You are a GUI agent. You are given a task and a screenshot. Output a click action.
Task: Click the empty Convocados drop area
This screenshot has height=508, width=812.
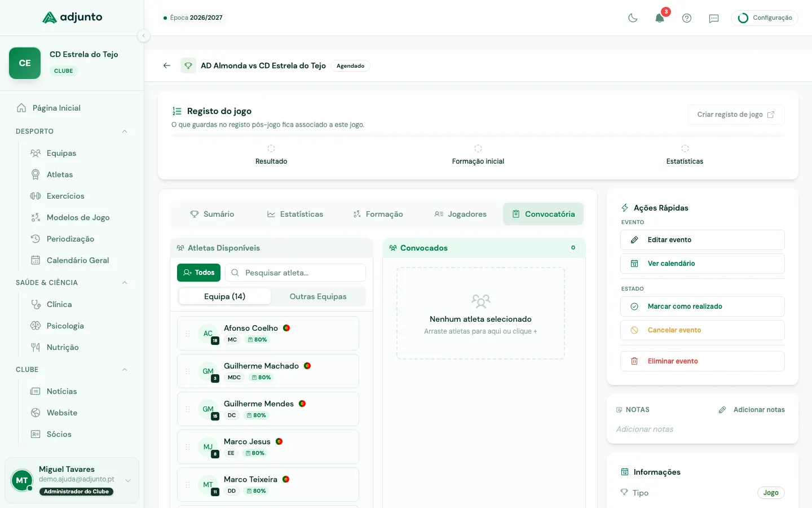480,313
